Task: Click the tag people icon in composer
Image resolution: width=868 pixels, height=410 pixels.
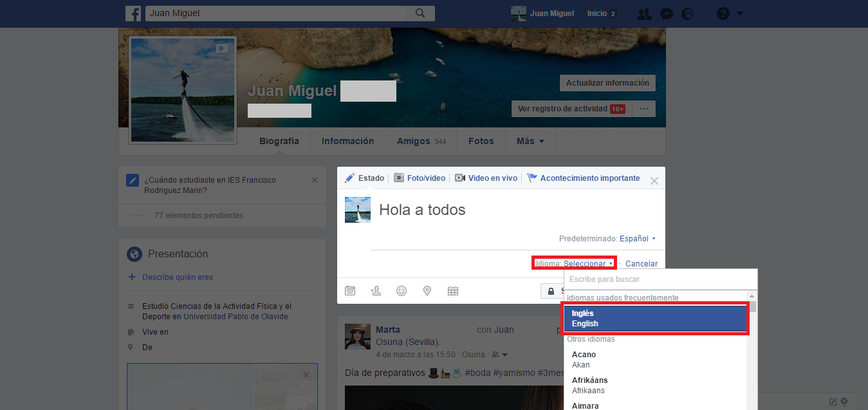Action: (376, 291)
